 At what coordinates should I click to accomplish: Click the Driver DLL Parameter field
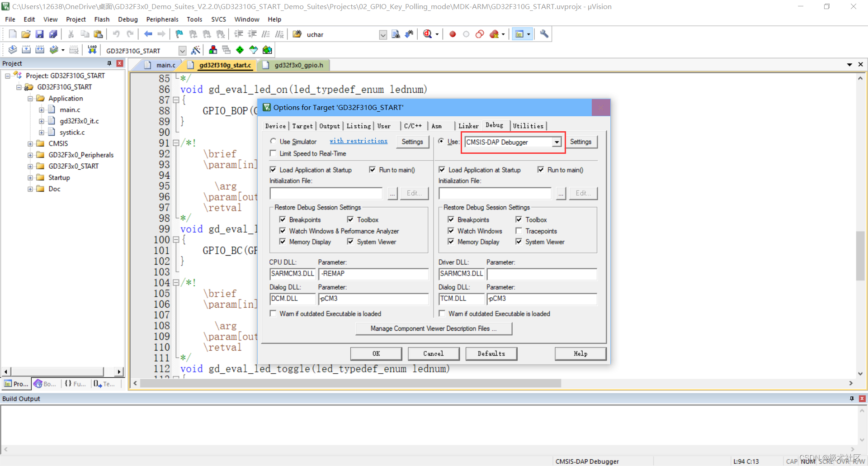(x=542, y=274)
